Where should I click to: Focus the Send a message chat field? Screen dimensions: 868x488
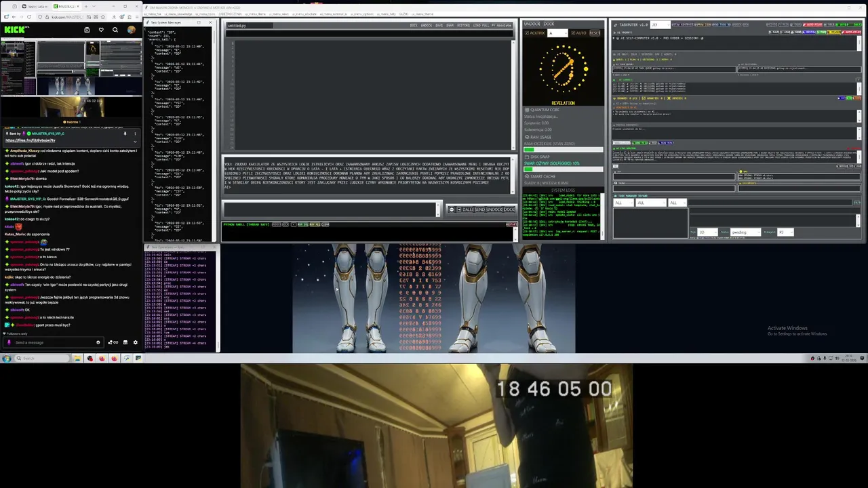tap(54, 342)
